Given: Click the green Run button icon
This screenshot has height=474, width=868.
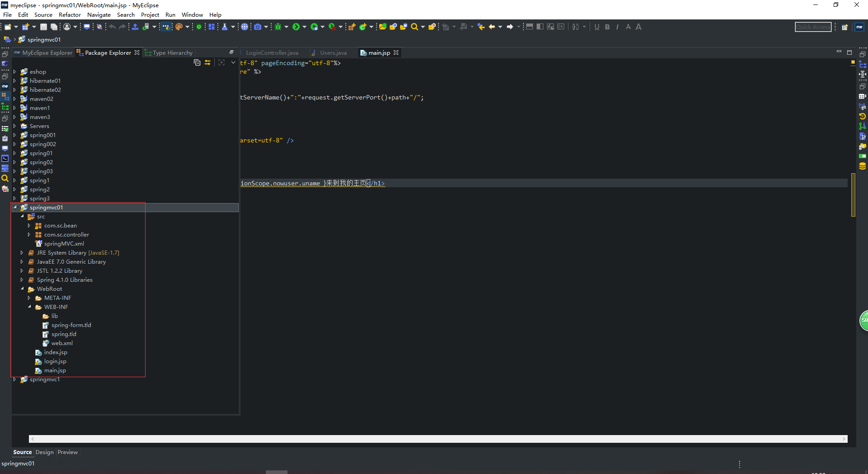Looking at the screenshot, I should coord(296,27).
